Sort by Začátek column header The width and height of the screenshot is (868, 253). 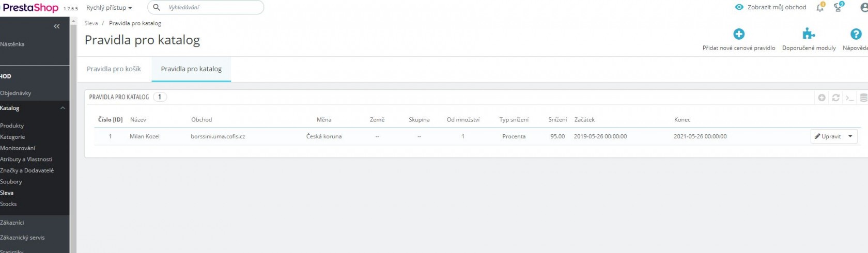point(584,120)
